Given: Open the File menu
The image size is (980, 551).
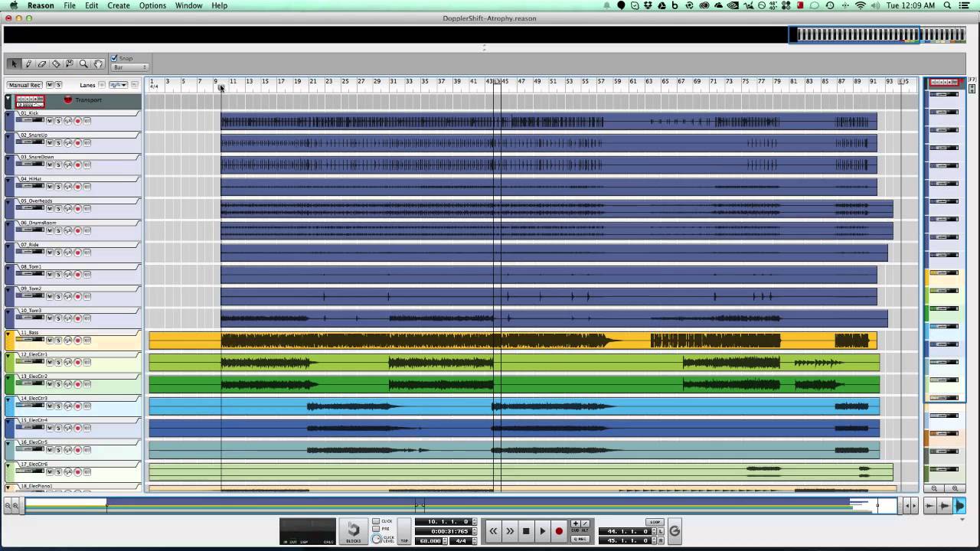Looking at the screenshot, I should [x=70, y=5].
